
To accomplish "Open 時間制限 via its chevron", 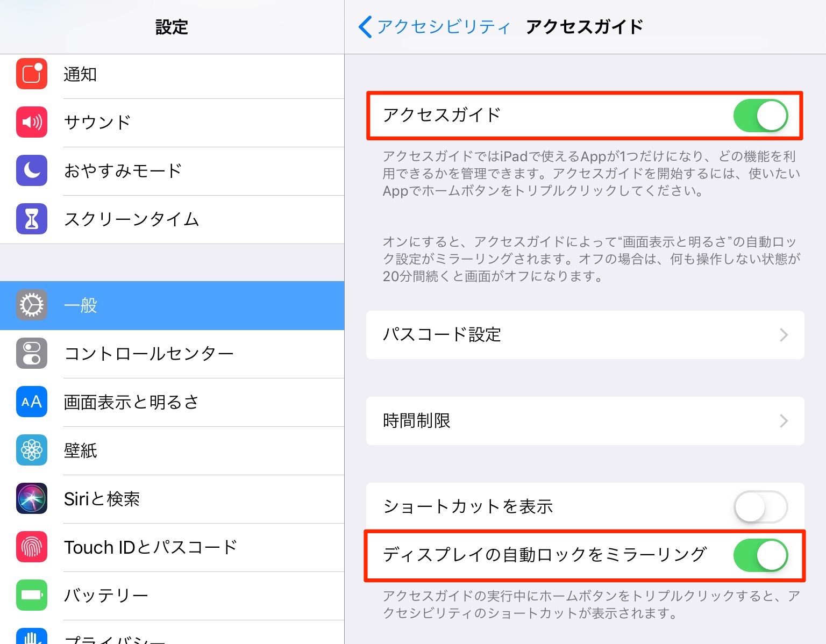I will [x=784, y=421].
